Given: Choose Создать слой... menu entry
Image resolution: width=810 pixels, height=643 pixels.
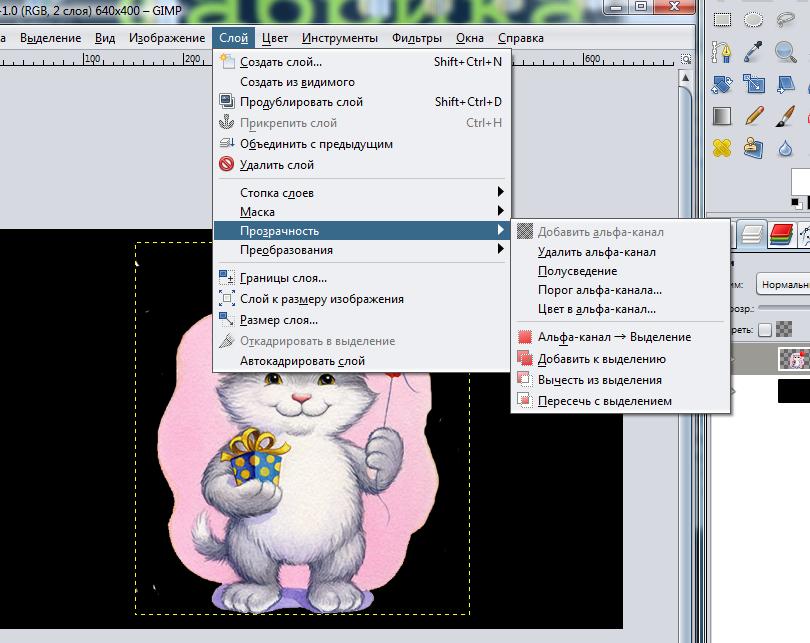Looking at the screenshot, I should [362, 62].
